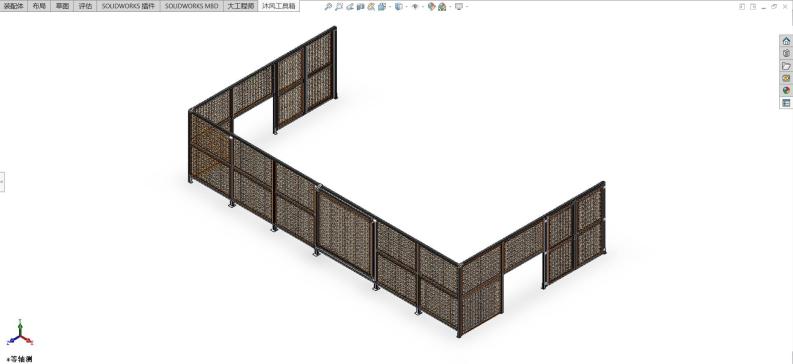Switch to the 布局 tab
This screenshot has height=364, width=793.
pyautogui.click(x=38, y=6)
